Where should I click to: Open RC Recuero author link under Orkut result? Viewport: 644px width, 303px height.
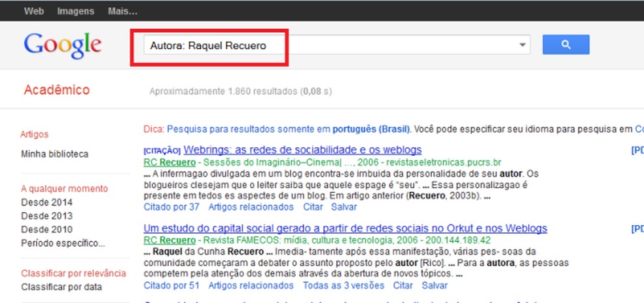[x=170, y=240]
